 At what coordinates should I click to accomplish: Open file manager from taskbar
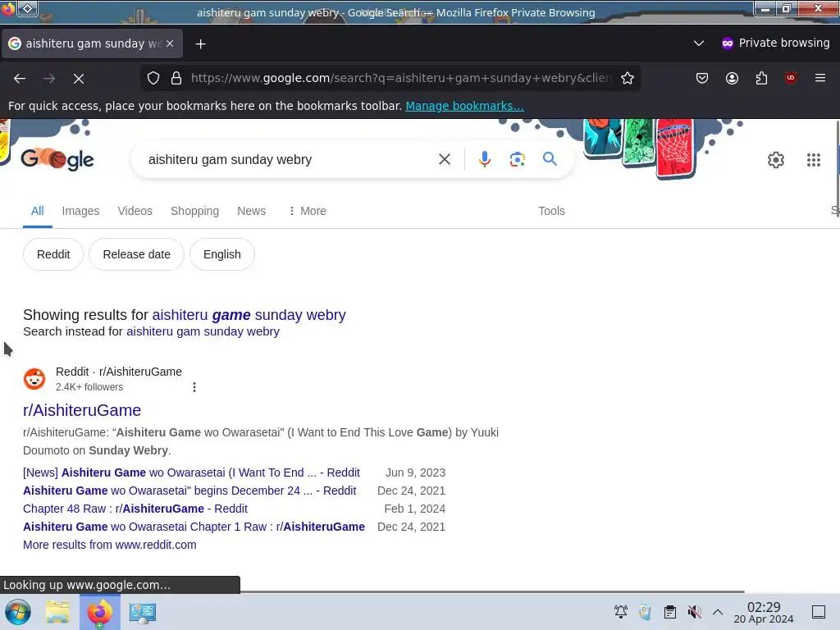(57, 612)
